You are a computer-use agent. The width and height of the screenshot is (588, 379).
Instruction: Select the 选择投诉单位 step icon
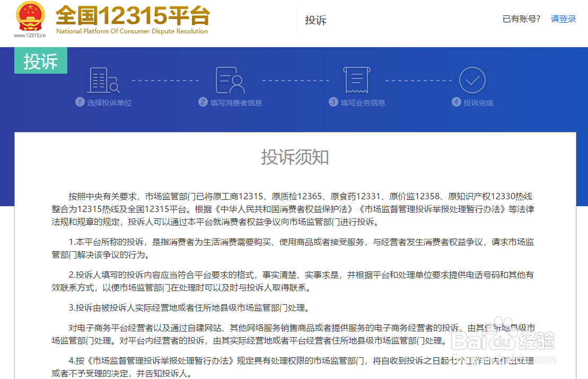[x=102, y=80]
